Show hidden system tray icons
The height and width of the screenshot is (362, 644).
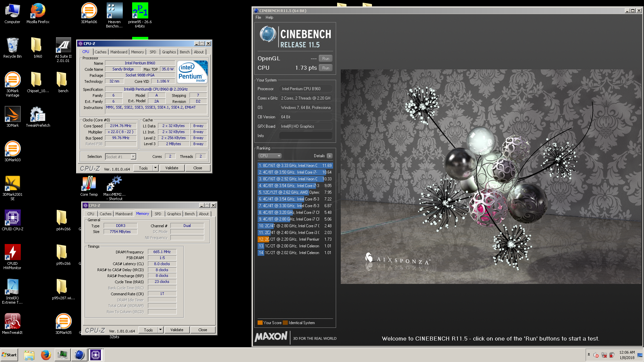click(x=589, y=354)
